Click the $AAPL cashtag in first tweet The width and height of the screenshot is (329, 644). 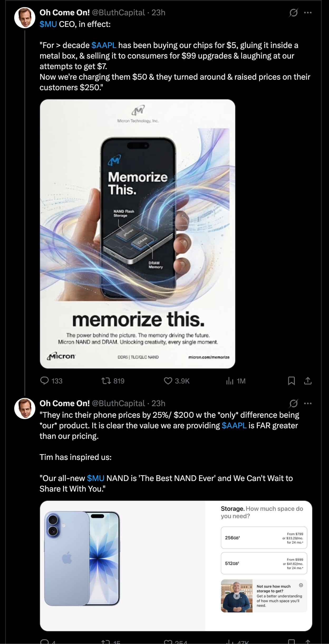click(x=104, y=45)
